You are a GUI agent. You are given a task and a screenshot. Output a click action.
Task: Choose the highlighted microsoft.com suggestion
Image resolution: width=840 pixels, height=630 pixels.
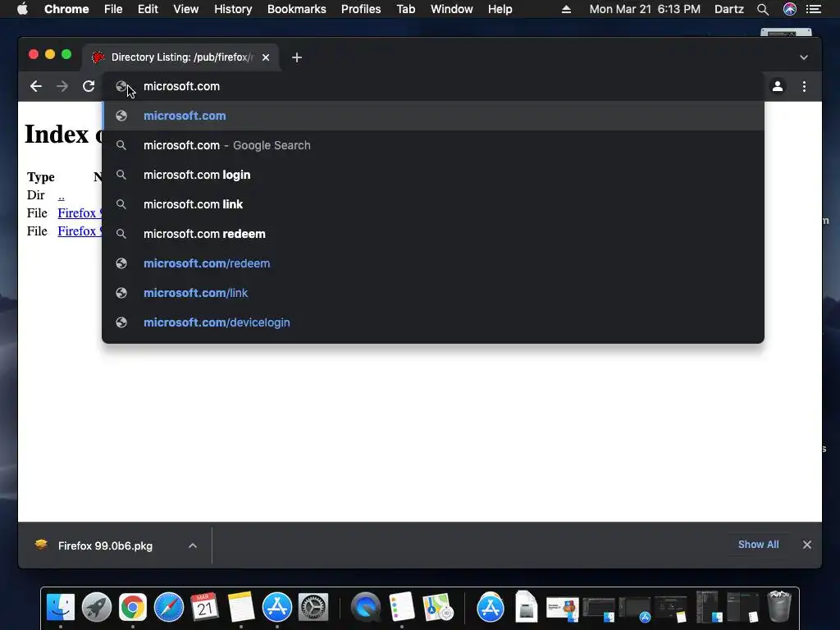point(433,116)
